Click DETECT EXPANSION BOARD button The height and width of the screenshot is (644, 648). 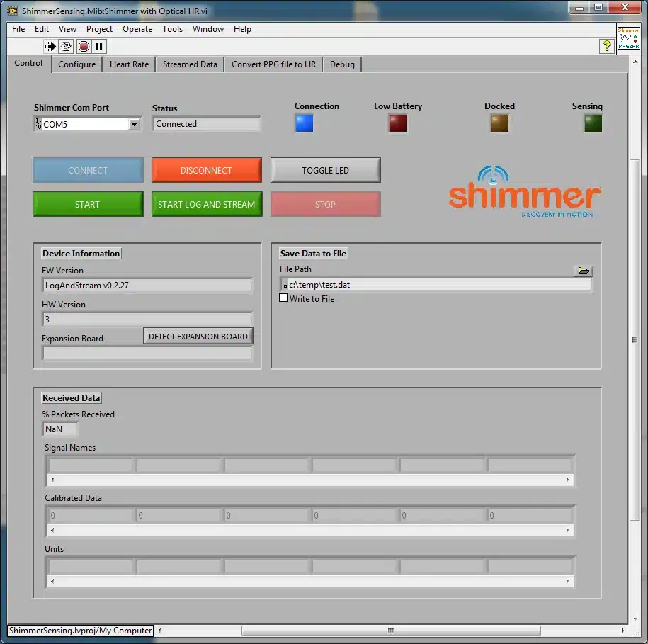[x=198, y=337]
